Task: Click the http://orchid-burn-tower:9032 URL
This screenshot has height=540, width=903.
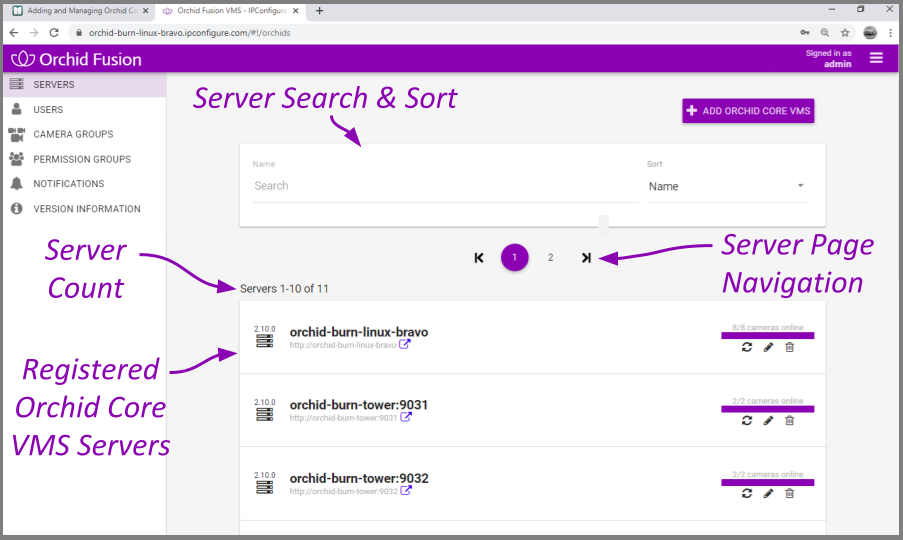Action: click(x=343, y=492)
